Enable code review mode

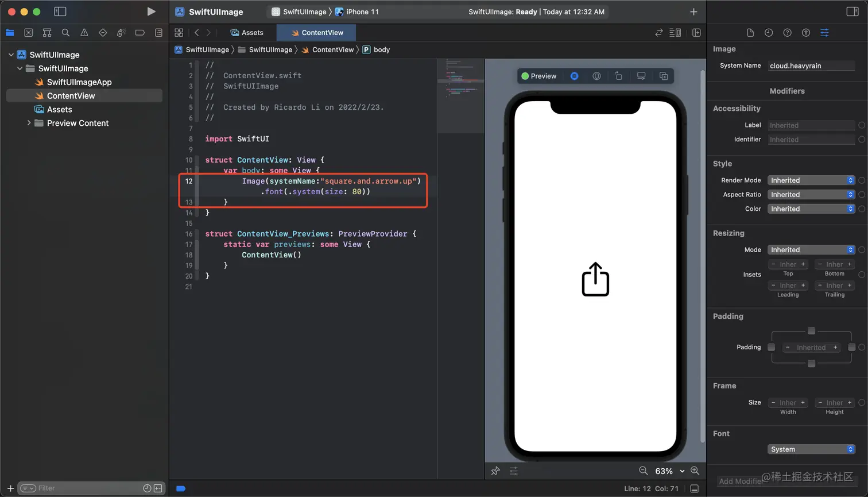point(659,33)
